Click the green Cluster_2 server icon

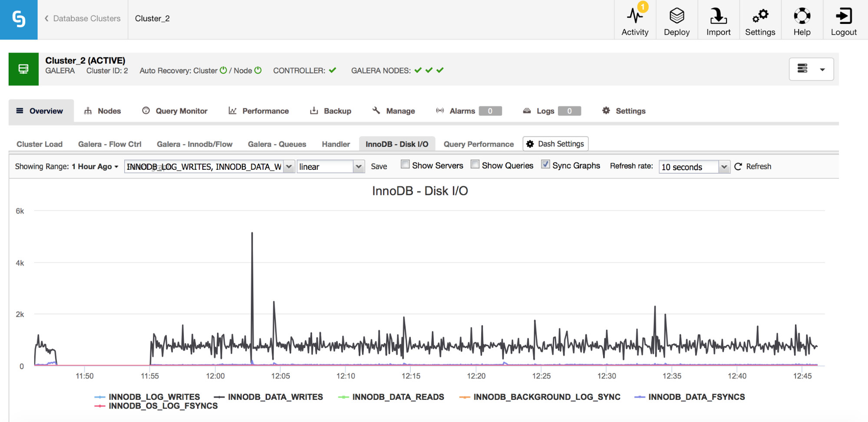pyautogui.click(x=23, y=69)
